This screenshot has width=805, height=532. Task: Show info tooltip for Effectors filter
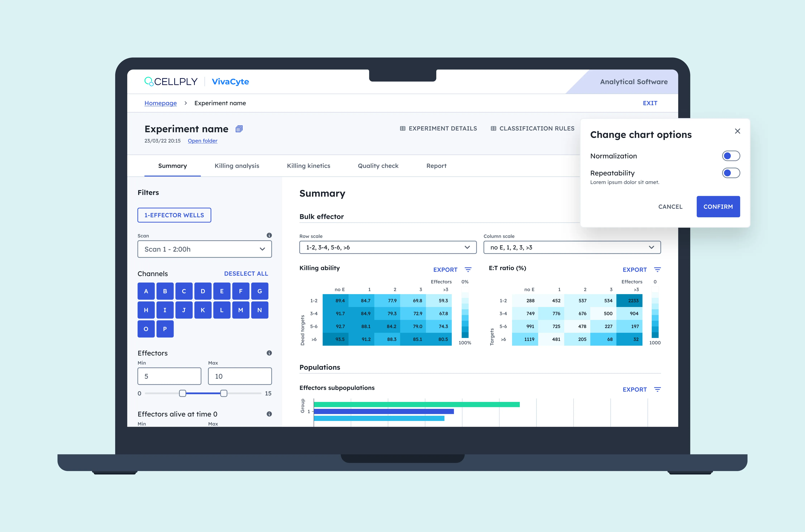click(x=269, y=353)
